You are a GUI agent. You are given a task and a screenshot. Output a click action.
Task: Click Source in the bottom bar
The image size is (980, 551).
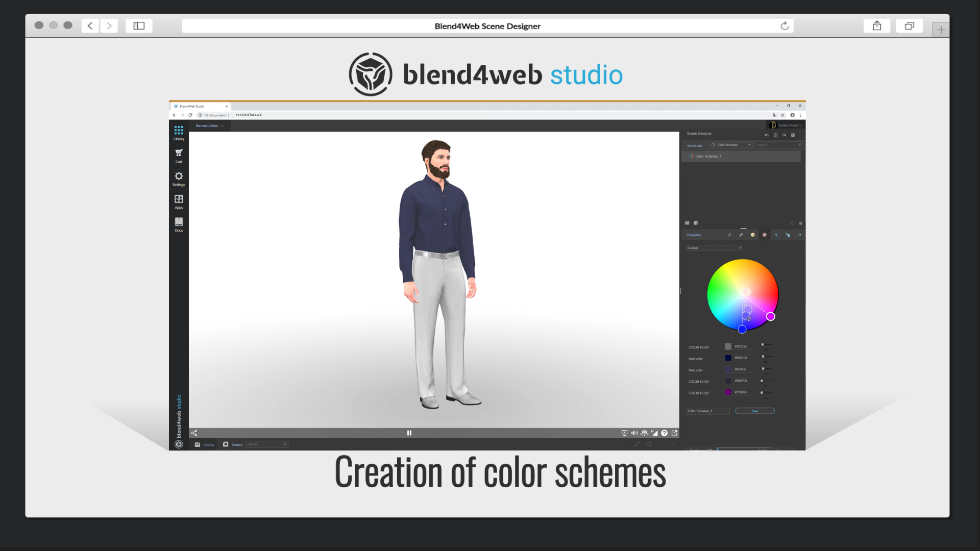point(233,444)
